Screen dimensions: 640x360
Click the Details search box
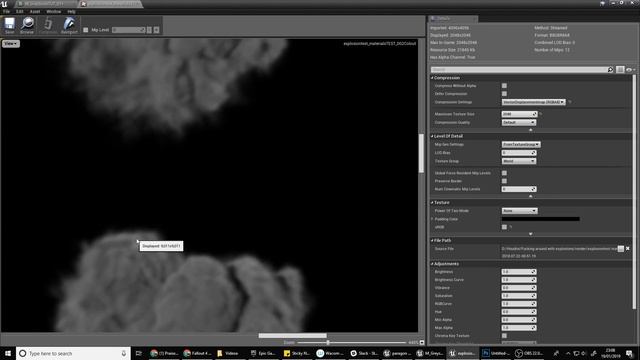pyautogui.click(x=519, y=70)
